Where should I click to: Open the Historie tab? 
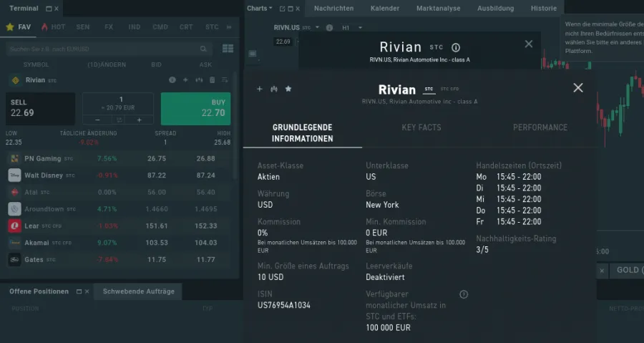click(x=544, y=8)
